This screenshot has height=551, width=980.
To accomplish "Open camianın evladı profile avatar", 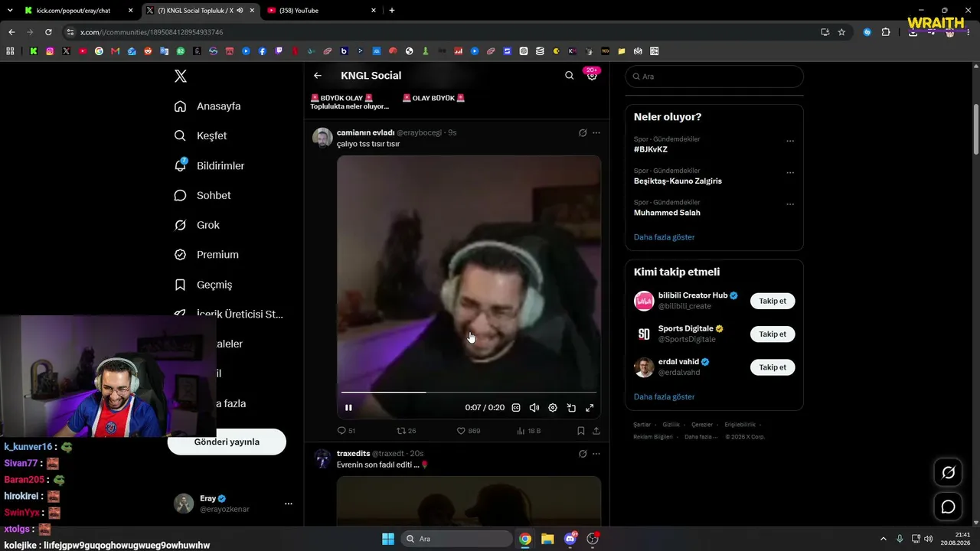I will click(x=322, y=138).
